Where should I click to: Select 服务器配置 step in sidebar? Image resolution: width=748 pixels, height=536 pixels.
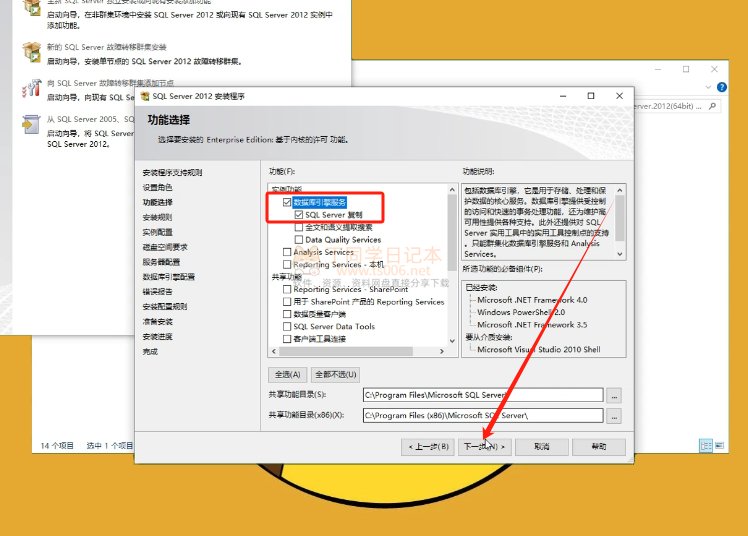[161, 262]
